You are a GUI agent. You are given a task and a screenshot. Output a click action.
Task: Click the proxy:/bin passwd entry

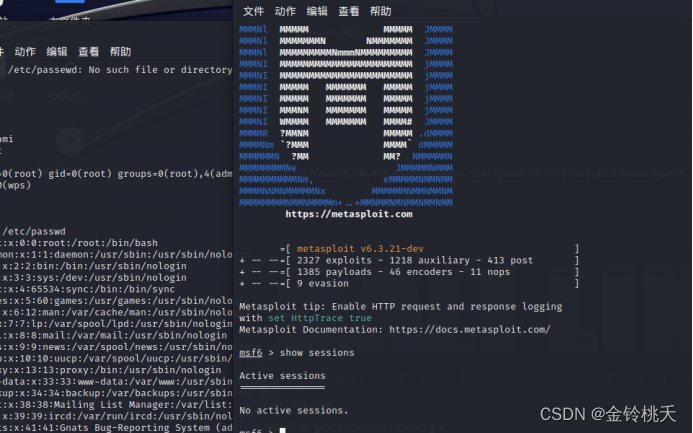[110, 370]
